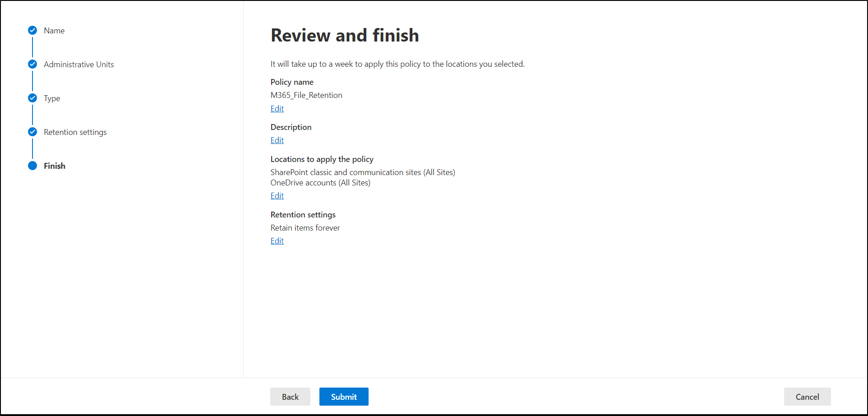Click the Review and finish heading
The image size is (868, 416).
tap(345, 35)
